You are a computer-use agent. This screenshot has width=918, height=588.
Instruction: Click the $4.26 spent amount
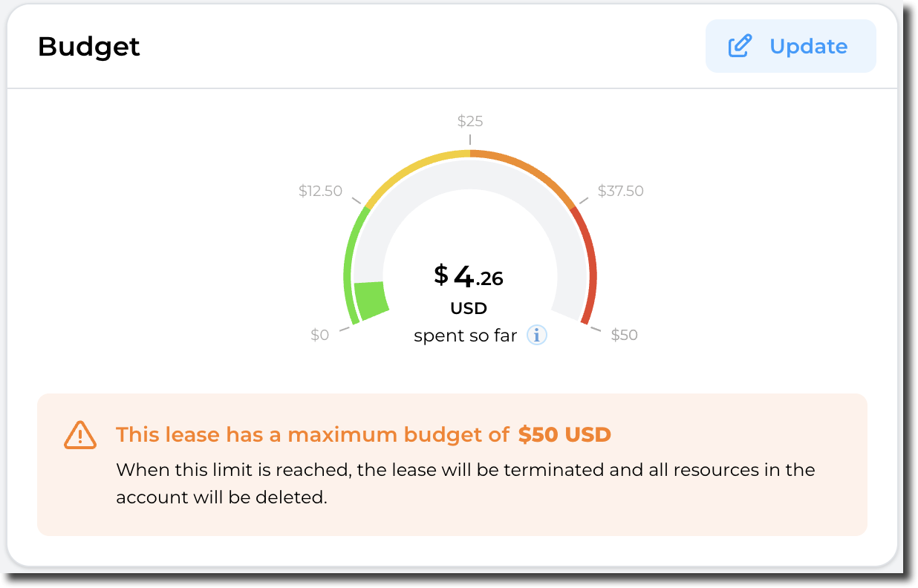469,277
